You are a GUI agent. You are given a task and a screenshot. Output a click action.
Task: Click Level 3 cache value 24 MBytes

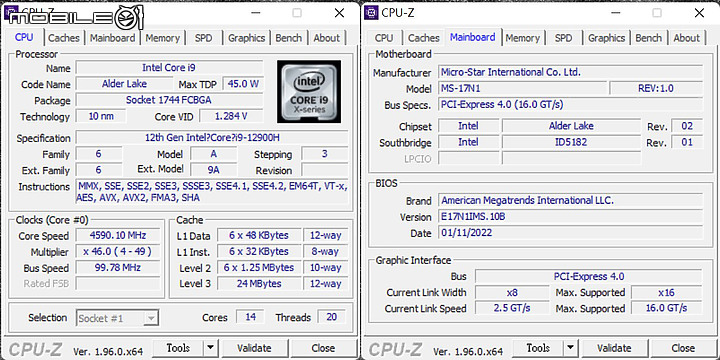pos(259,284)
